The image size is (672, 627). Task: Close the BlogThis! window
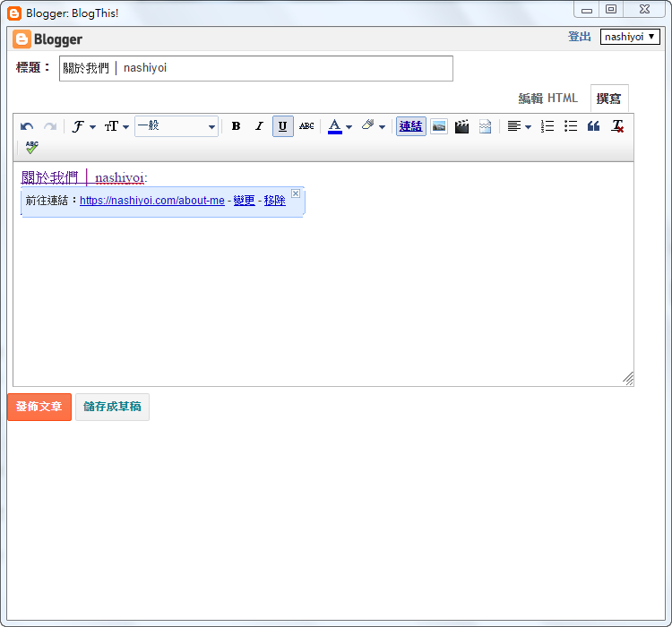(x=644, y=10)
